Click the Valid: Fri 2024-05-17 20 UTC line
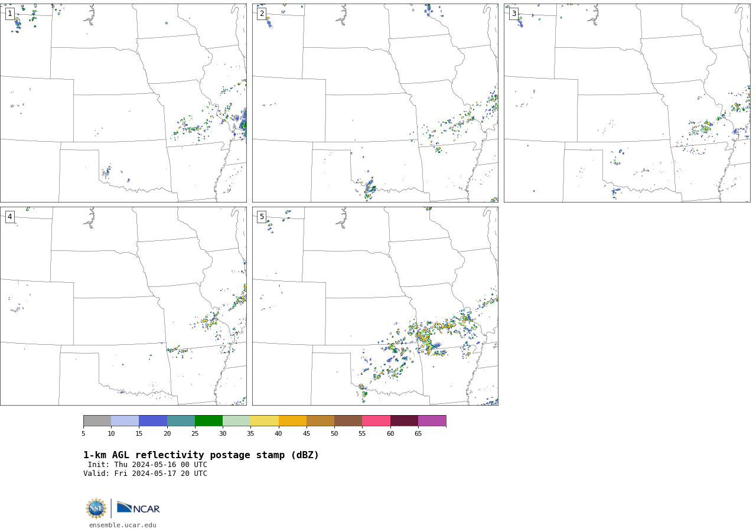Image resolution: width=756 pixels, height=532 pixels. (145, 474)
